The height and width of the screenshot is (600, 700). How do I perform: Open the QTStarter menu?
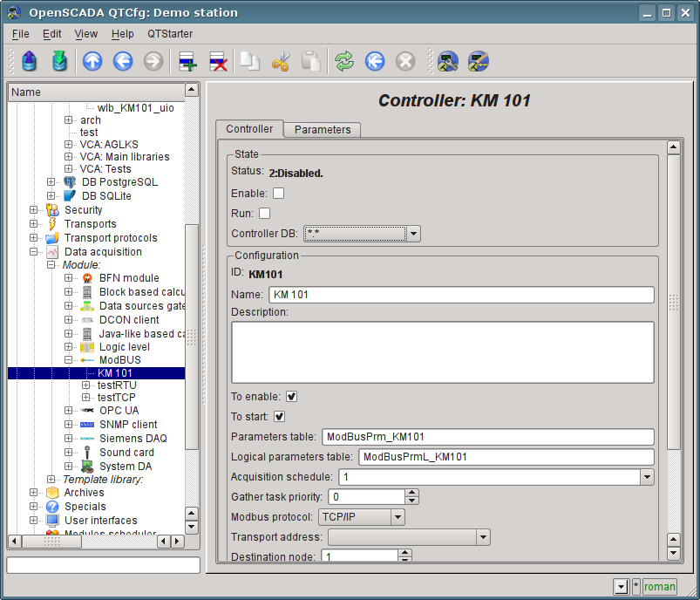click(x=170, y=34)
